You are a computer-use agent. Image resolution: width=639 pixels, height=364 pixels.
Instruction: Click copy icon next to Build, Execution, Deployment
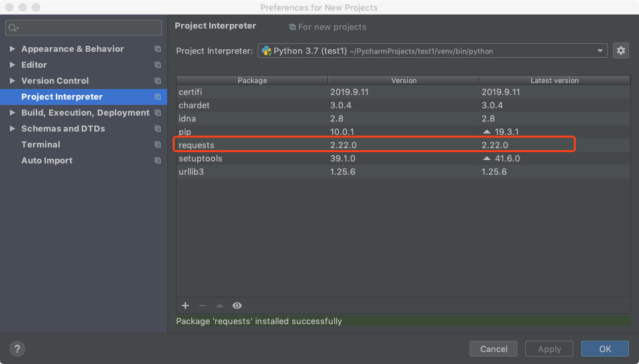coord(157,112)
